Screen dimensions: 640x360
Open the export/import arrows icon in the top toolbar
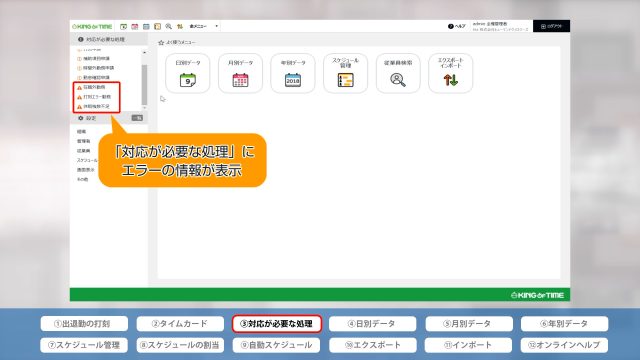(x=180, y=27)
